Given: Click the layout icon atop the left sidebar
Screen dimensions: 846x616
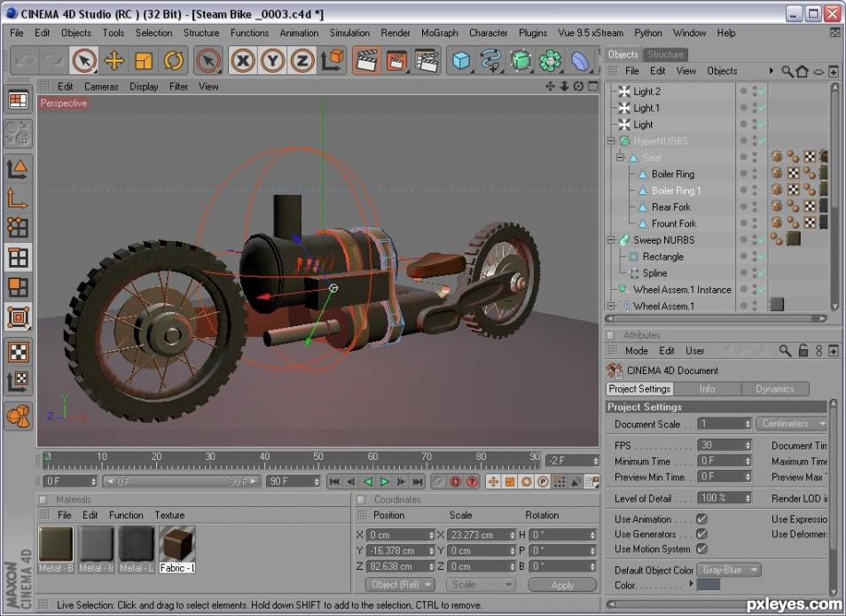Looking at the screenshot, I should pyautogui.click(x=18, y=100).
